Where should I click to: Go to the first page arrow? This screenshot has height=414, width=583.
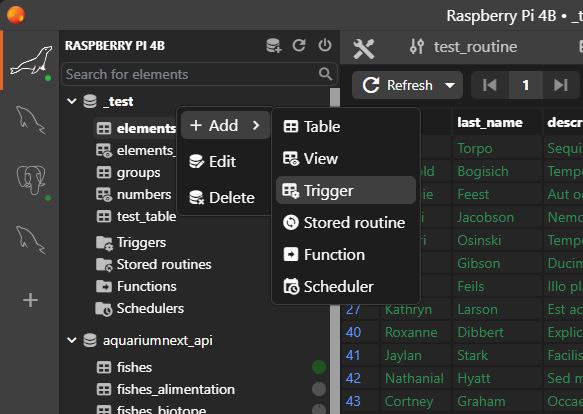[490, 85]
